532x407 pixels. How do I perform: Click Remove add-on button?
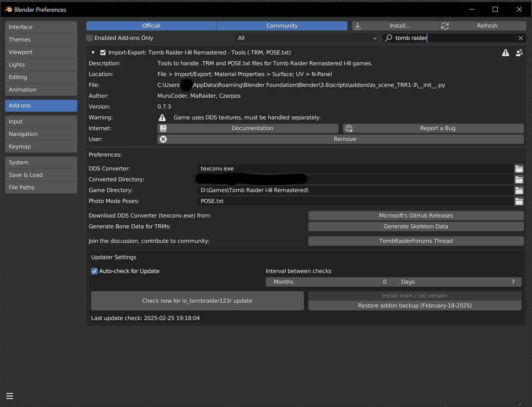pos(341,139)
